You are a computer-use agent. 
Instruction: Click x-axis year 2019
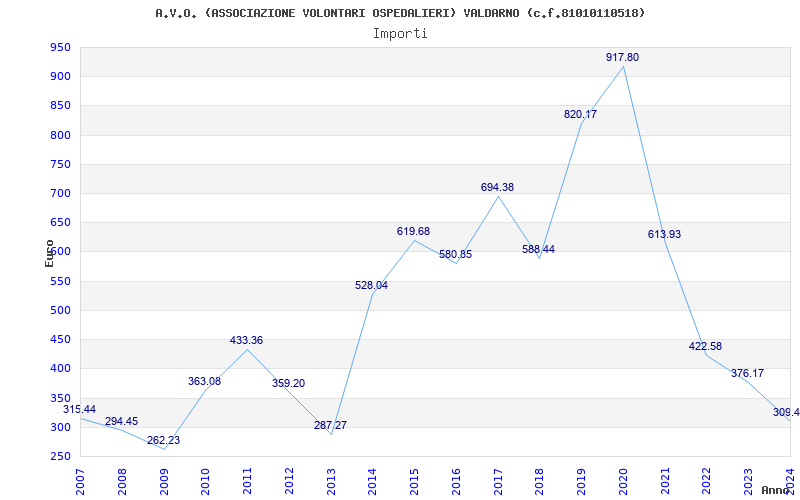tap(582, 481)
